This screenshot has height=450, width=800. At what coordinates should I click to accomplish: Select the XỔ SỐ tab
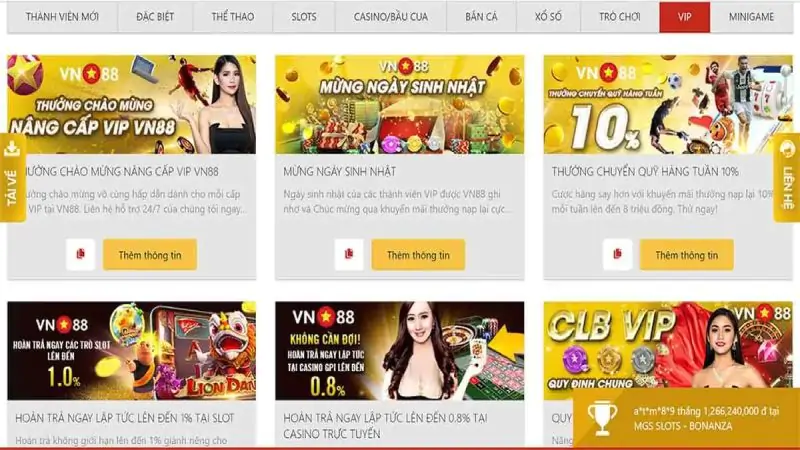tap(548, 17)
